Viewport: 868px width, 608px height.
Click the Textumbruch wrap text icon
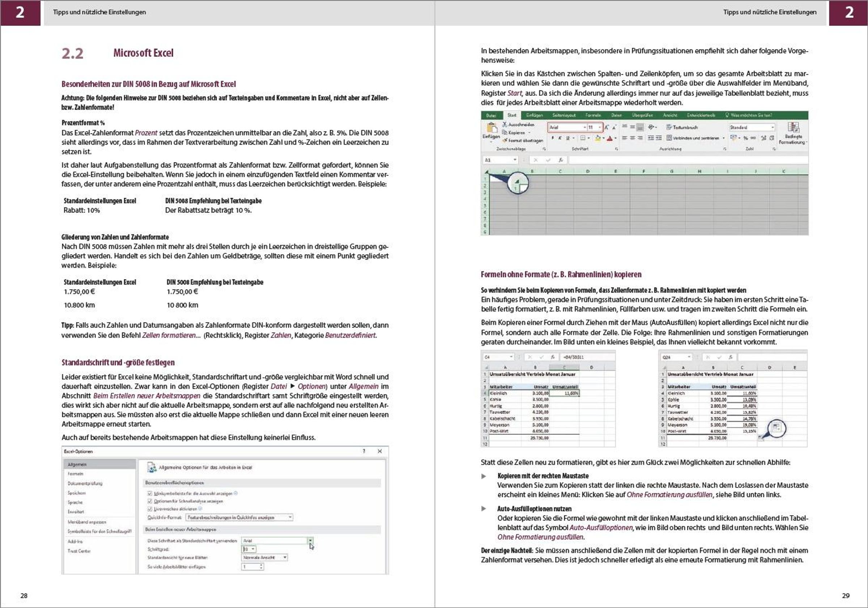pyautogui.click(x=668, y=127)
